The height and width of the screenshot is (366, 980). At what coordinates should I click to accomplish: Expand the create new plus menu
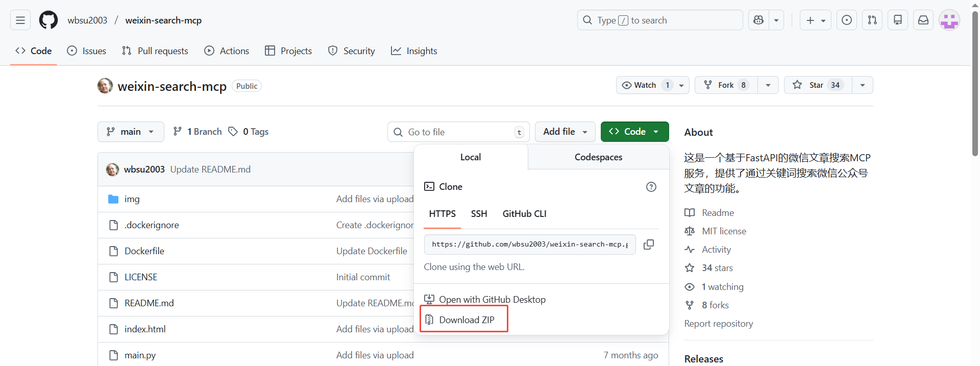point(816,20)
